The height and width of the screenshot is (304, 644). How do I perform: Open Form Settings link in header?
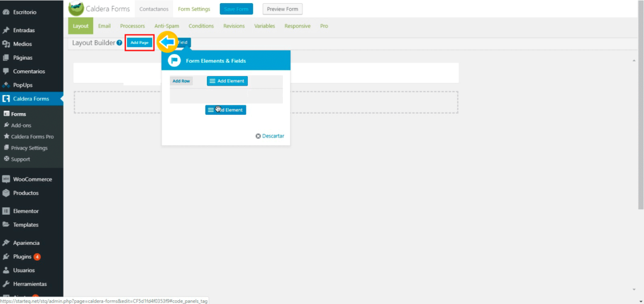[194, 9]
